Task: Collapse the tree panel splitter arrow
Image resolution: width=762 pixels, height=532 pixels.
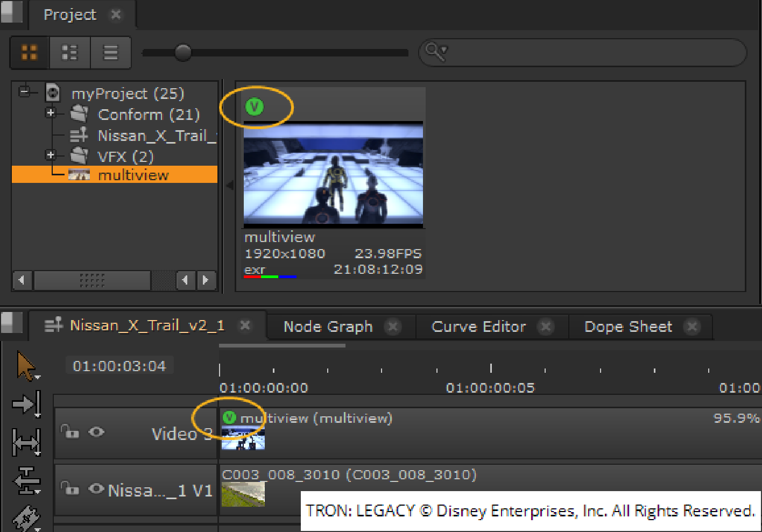Action: coord(230,186)
